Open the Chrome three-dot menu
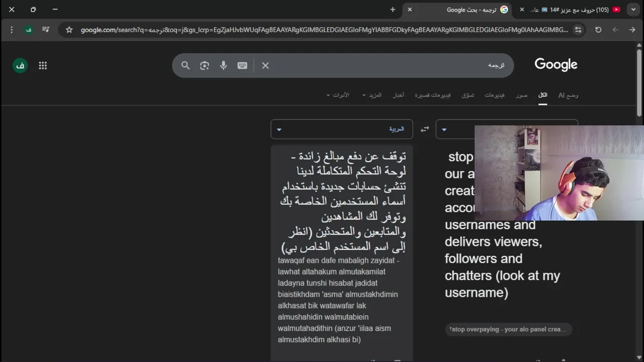This screenshot has width=644, height=362. [12, 30]
